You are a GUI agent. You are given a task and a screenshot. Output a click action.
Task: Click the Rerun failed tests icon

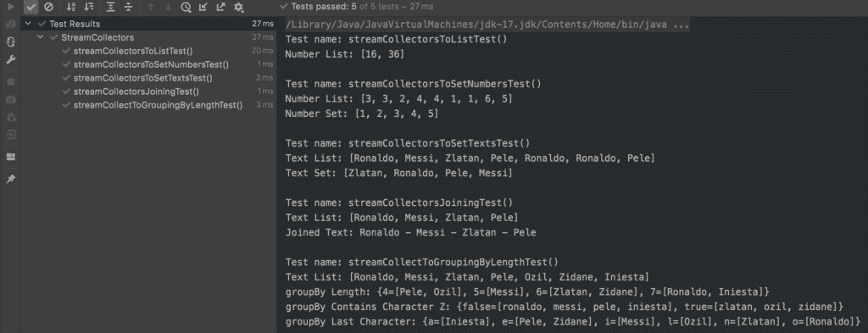[10, 25]
